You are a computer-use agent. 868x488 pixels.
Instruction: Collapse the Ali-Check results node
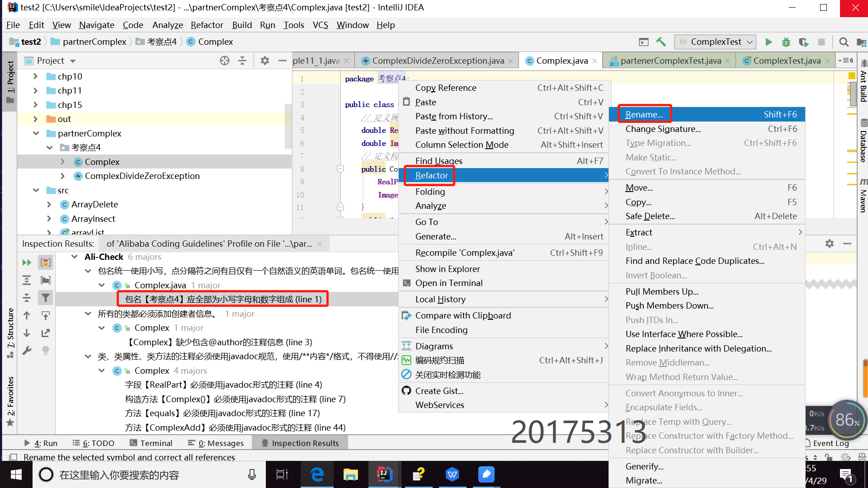coord(75,257)
